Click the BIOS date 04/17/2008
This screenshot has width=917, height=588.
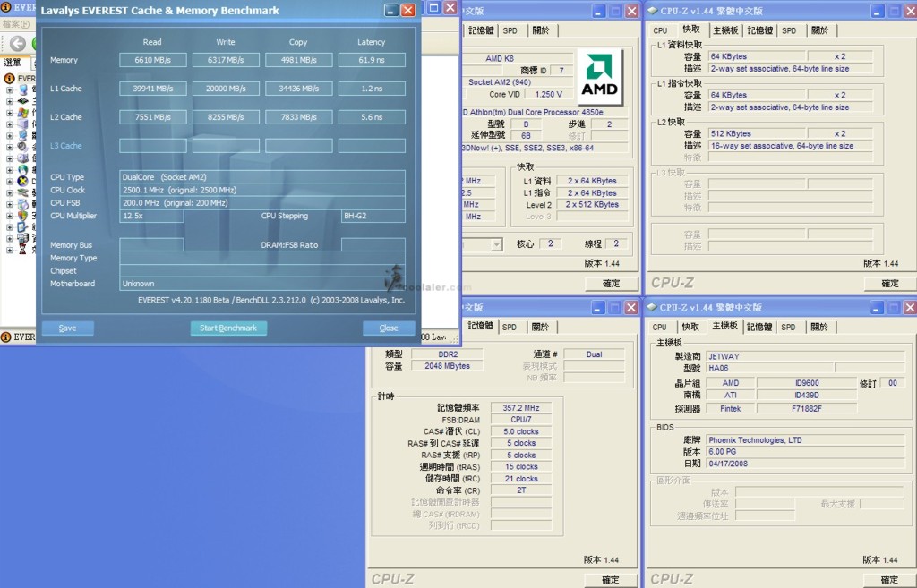click(x=806, y=464)
